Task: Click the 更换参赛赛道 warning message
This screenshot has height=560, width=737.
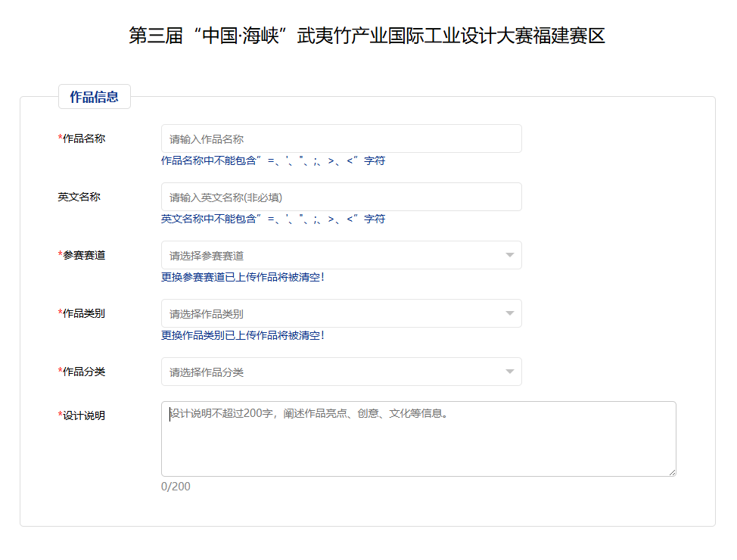Action: (242, 277)
